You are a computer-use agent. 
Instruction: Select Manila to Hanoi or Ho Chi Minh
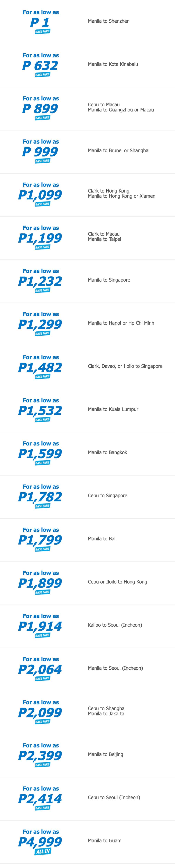(121, 323)
